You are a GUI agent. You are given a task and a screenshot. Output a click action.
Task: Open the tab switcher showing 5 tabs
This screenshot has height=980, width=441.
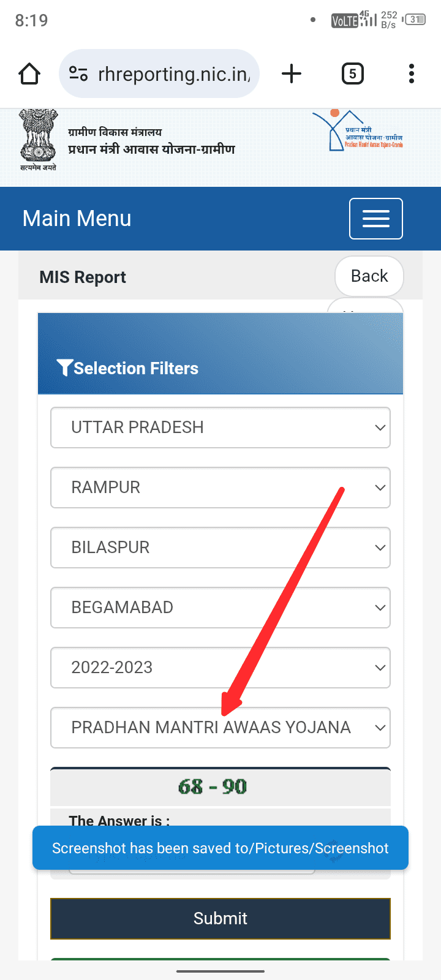coord(352,74)
